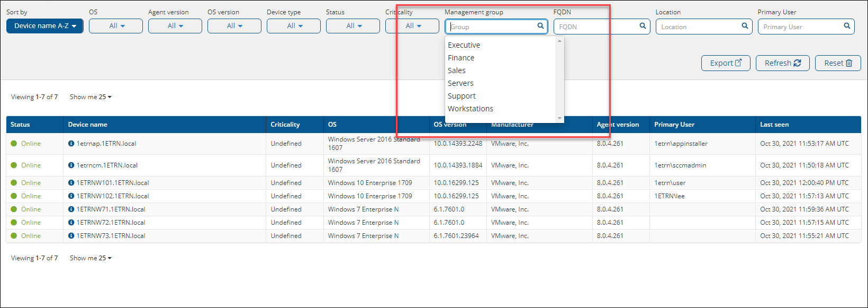Click info icon beside 1ETRNW73.1ETRN.local
Viewport: 868px width, 308px height.
[x=71, y=236]
